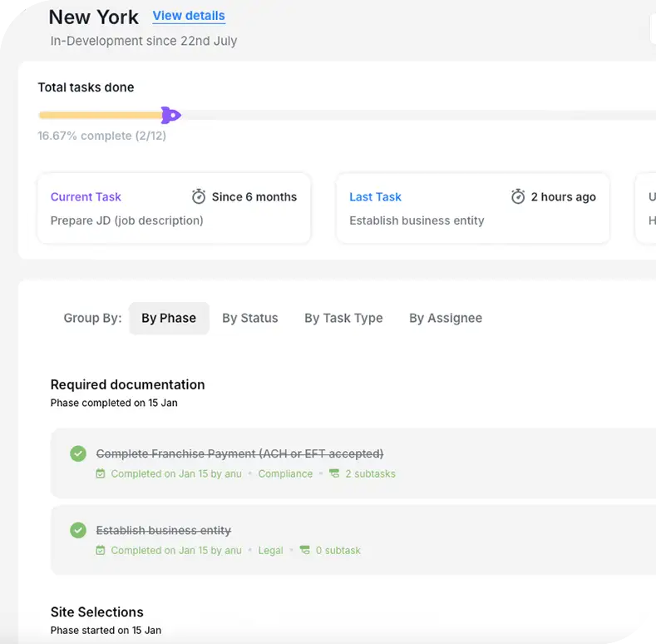Click the New York title
656x644 pixels.
pos(94,17)
